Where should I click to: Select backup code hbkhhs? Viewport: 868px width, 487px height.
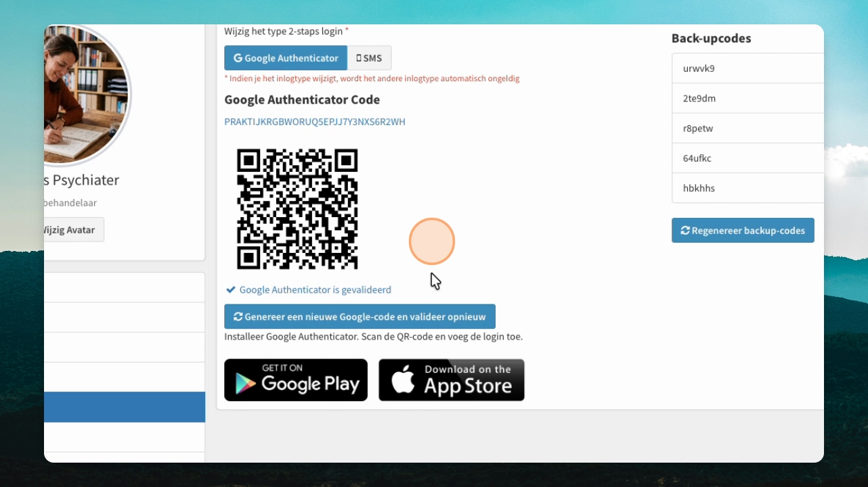pyautogui.click(x=748, y=187)
